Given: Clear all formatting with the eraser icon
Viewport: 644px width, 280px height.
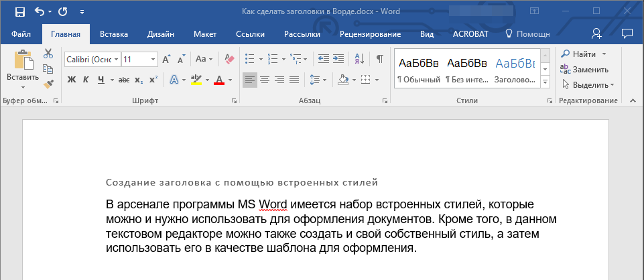Looking at the screenshot, I should pyautogui.click(x=229, y=59).
